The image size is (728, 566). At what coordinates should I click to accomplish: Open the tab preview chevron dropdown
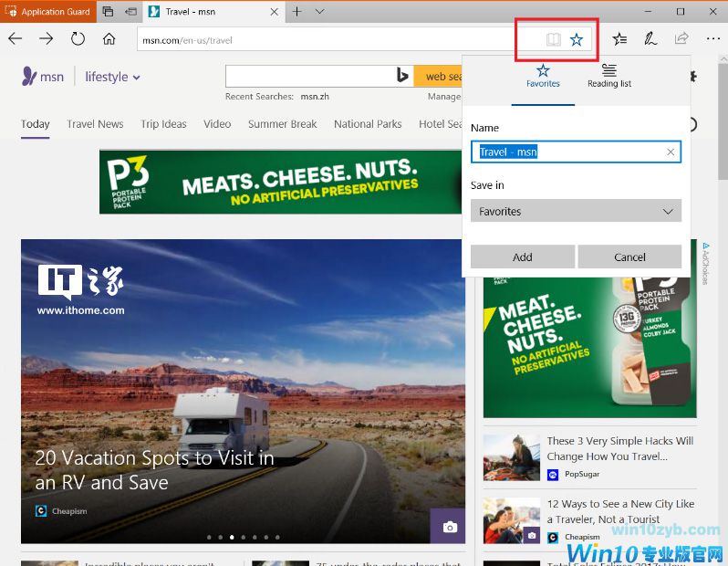pyautogui.click(x=319, y=12)
